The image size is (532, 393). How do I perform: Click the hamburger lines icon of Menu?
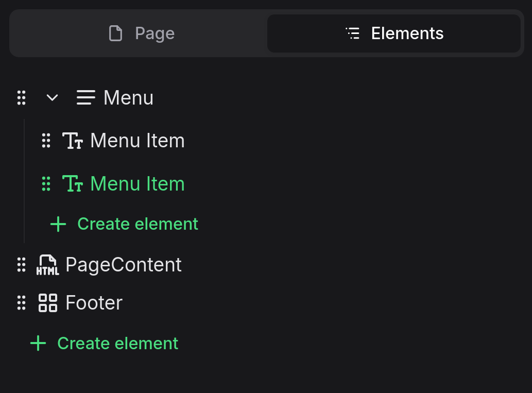86,97
